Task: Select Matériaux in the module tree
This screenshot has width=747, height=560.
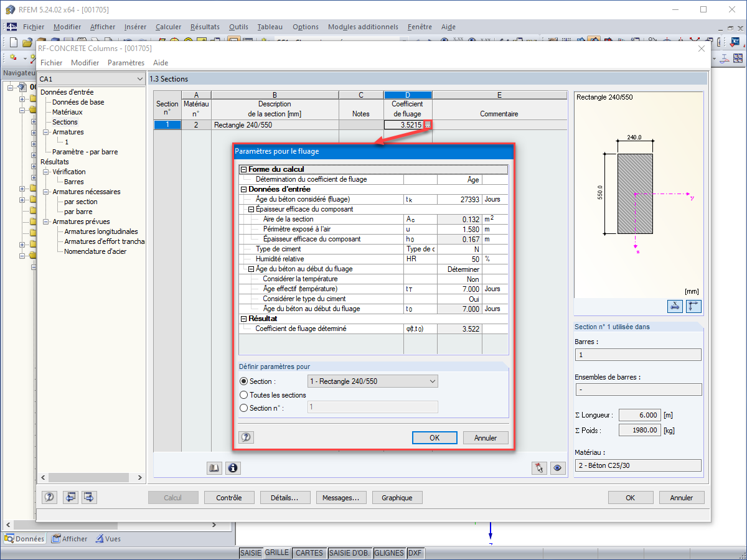Action: (67, 112)
